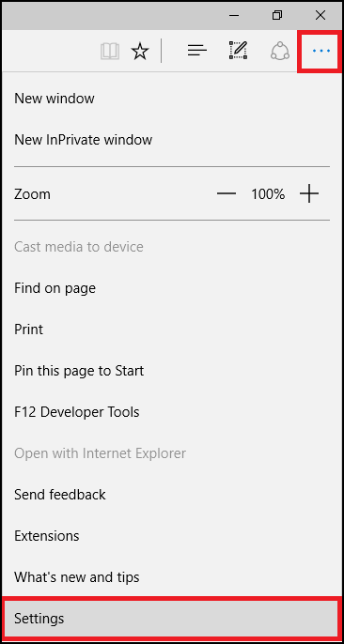Screen dimensions: 344x644
Task: Make a Web Note with pen icon
Action: pos(238,51)
